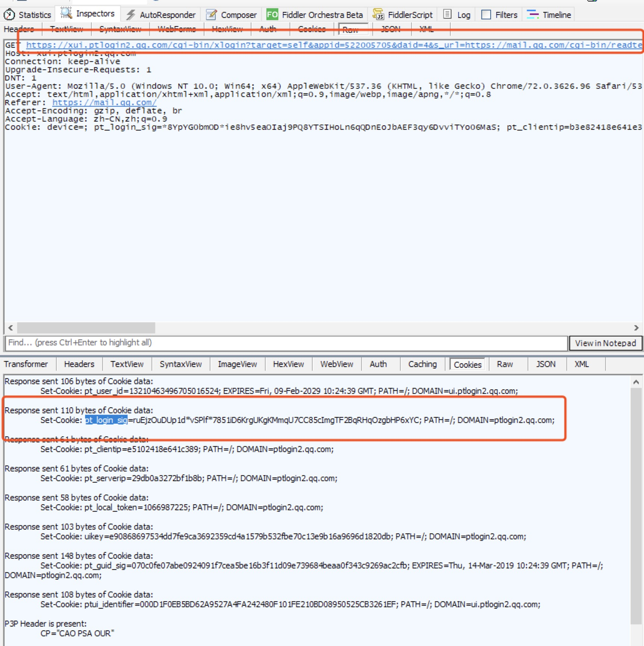Click the Accept-Language header line
The image size is (644, 646).
[x=86, y=119]
